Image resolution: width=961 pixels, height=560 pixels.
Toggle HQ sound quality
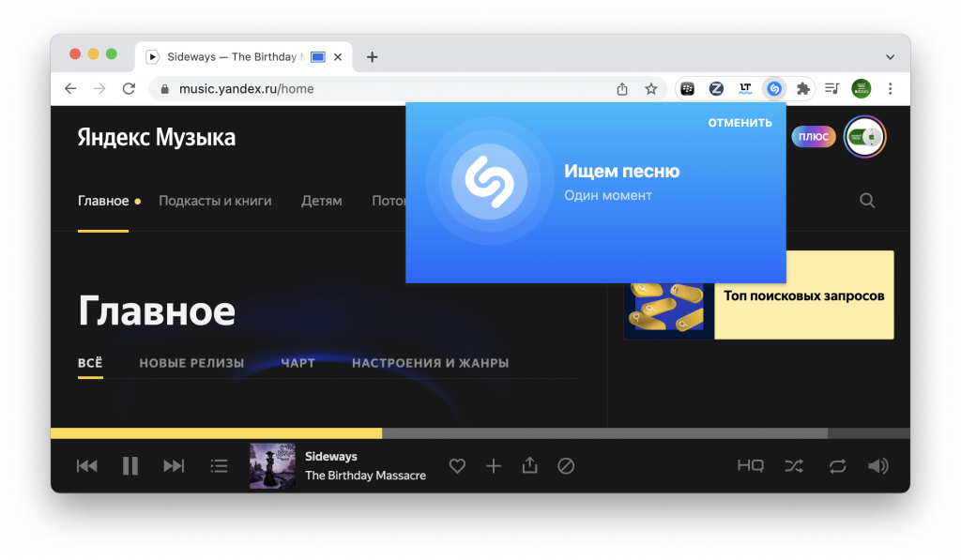click(750, 466)
